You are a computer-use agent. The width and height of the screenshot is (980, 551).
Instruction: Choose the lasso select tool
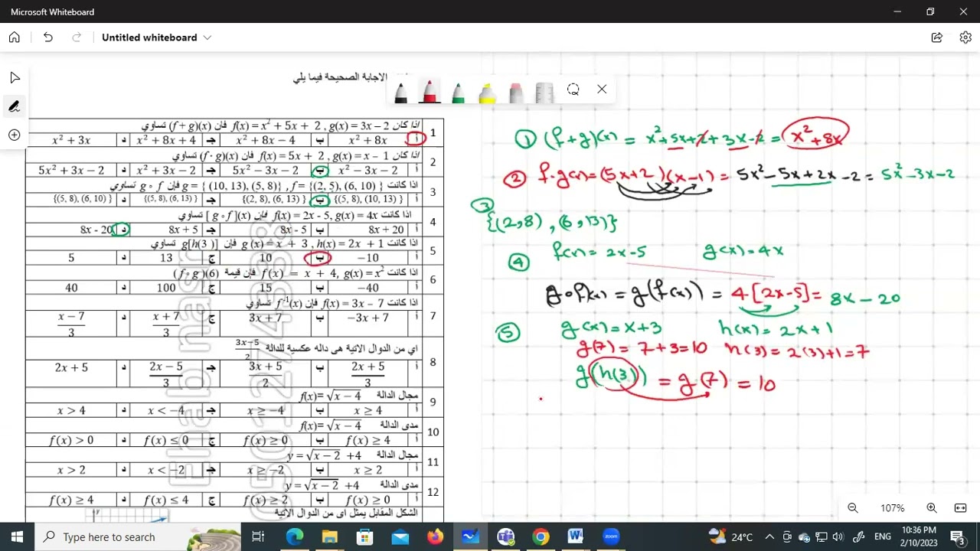pos(573,90)
